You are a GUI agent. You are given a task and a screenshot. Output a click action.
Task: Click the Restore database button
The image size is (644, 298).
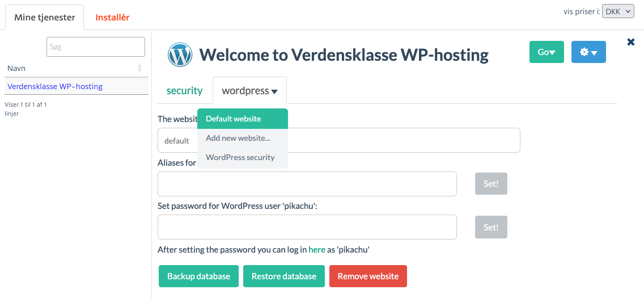tap(284, 276)
